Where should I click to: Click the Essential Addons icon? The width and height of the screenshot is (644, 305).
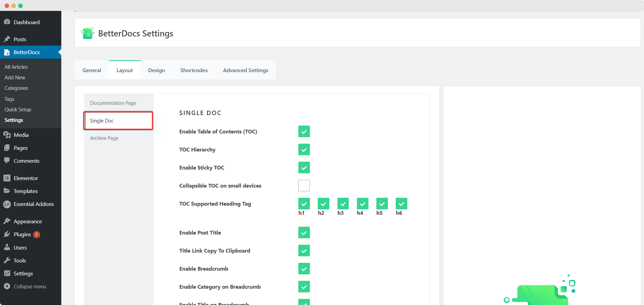click(x=7, y=204)
